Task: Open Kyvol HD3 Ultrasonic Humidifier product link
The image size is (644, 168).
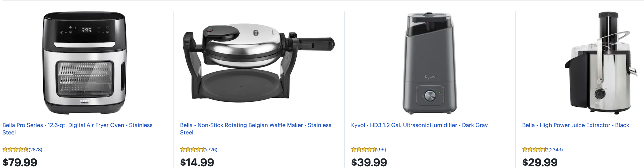Action: coord(419,125)
